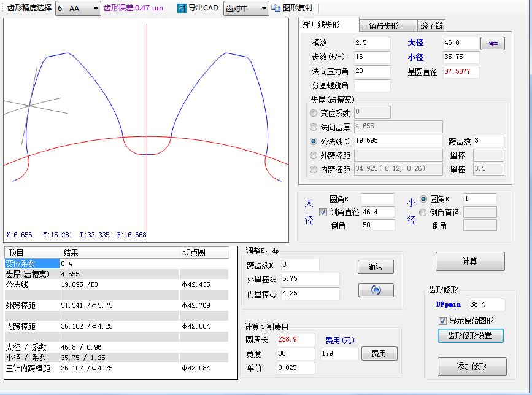This screenshot has width=532, height=395.
Task: Click the 大径 倒角直径 field showing 46.4
Action: pyautogui.click(x=378, y=213)
